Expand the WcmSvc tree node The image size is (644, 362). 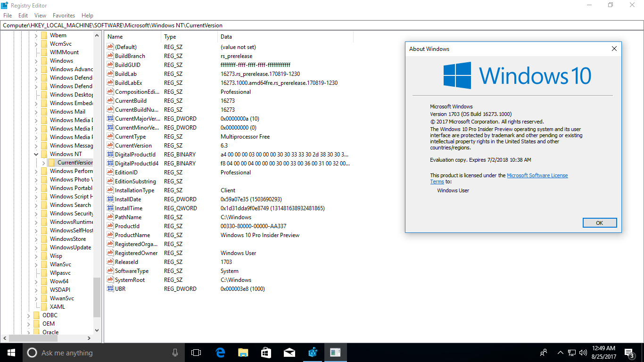[36, 44]
